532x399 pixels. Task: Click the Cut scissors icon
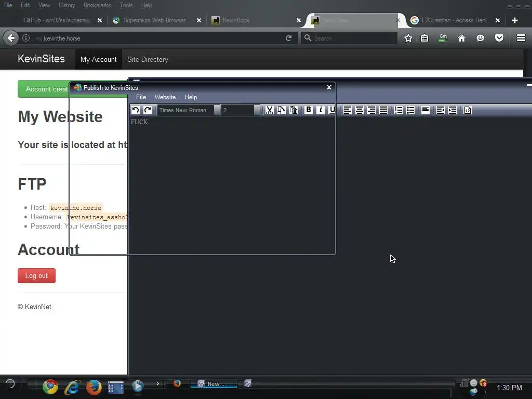(x=270, y=110)
